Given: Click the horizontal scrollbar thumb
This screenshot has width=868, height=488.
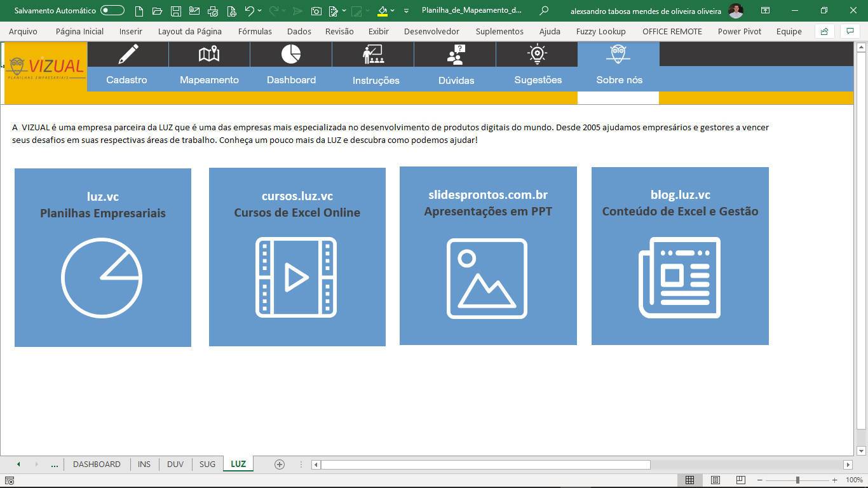Looking at the screenshot, I should pyautogui.click(x=485, y=464).
